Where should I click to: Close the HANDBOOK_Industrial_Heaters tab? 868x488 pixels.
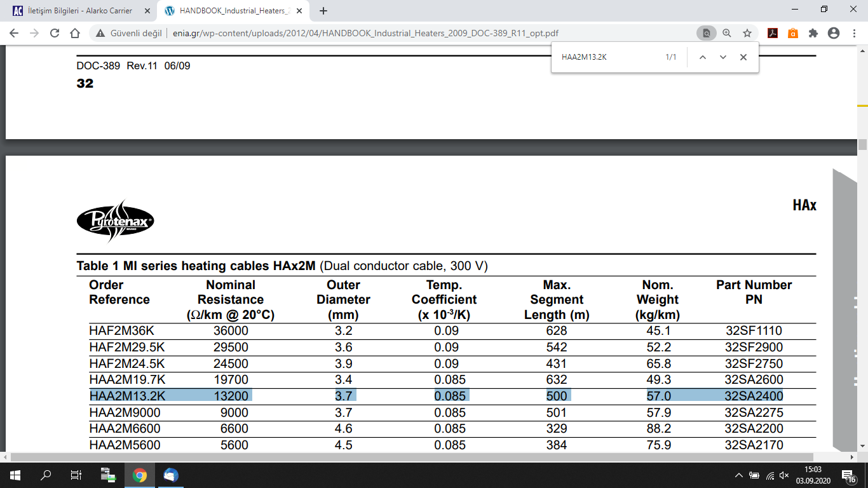299,11
